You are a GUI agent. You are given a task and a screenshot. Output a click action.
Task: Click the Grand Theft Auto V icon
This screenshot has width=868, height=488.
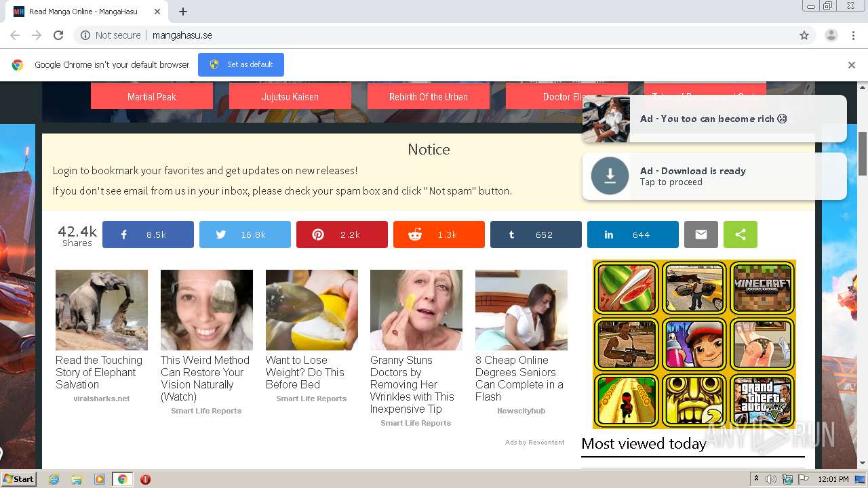pyautogui.click(x=762, y=401)
